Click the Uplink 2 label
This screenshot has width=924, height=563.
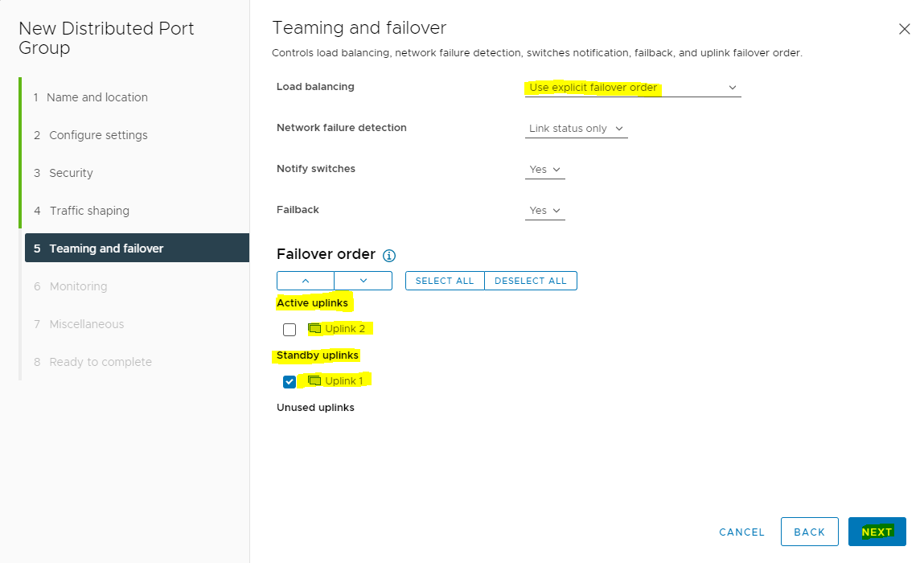pos(345,328)
